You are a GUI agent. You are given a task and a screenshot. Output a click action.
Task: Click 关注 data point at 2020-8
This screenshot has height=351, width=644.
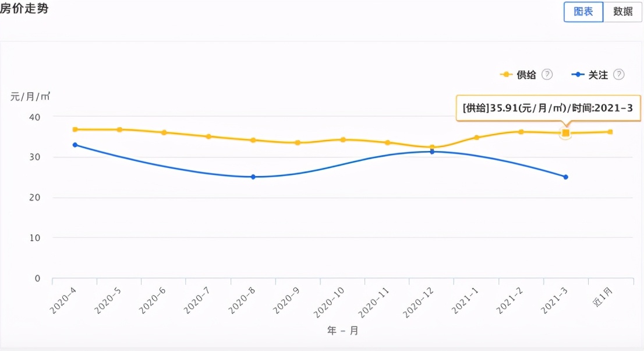[x=253, y=177]
